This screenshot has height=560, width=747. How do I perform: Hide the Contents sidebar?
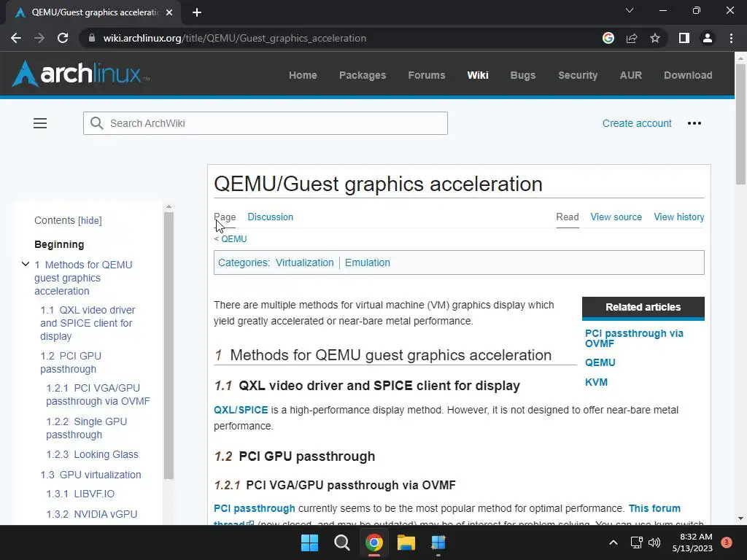point(90,220)
